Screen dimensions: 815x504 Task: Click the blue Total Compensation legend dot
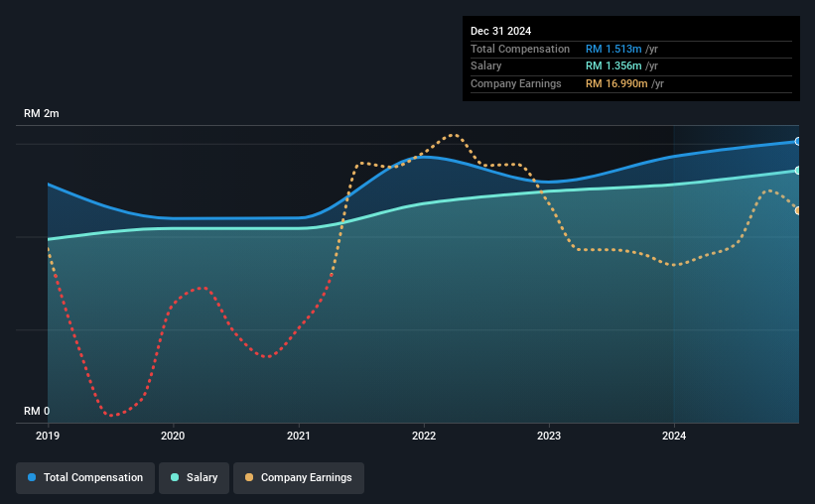click(x=32, y=477)
